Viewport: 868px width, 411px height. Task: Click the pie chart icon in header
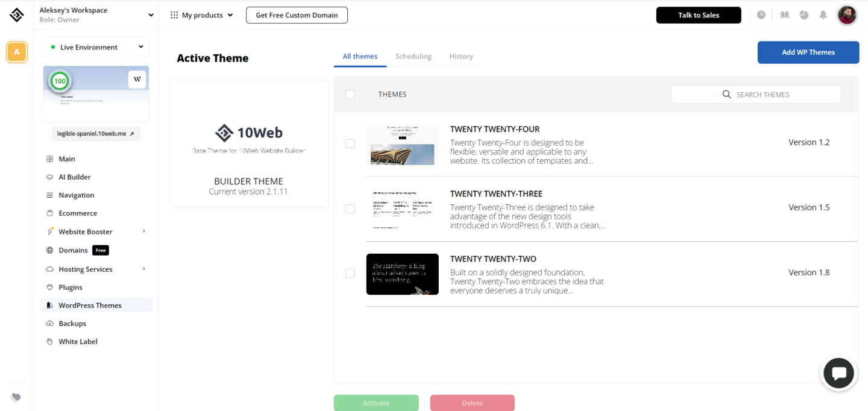[x=804, y=15]
